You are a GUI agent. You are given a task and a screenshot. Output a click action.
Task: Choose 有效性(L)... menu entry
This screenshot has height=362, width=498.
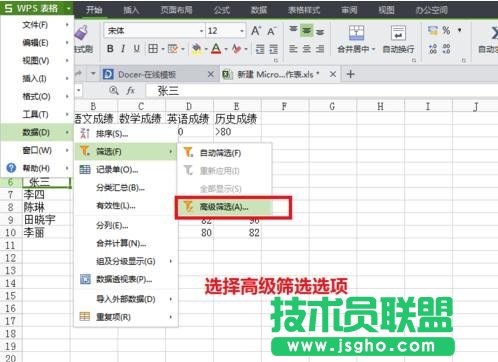click(126, 206)
